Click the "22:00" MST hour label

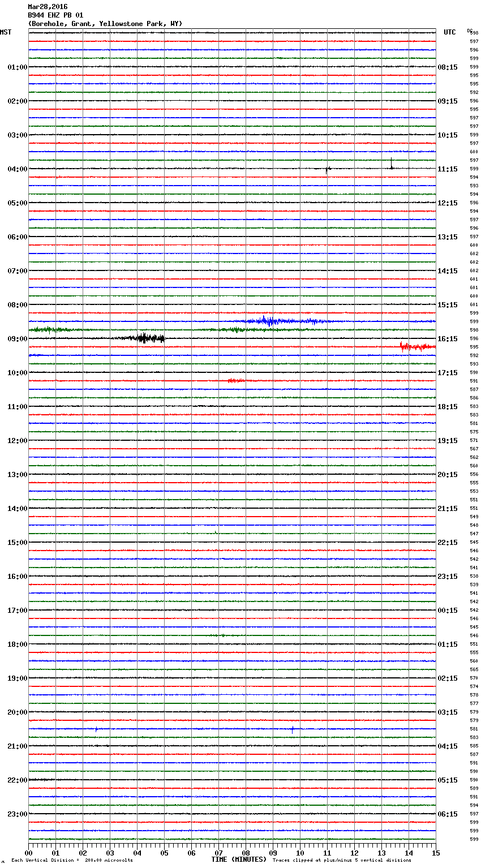(17, 780)
